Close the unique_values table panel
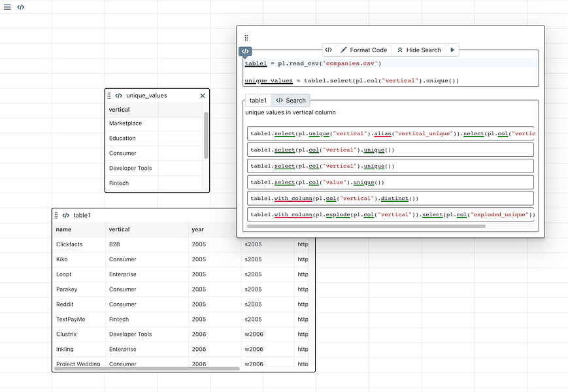The image size is (568, 392). pos(203,95)
